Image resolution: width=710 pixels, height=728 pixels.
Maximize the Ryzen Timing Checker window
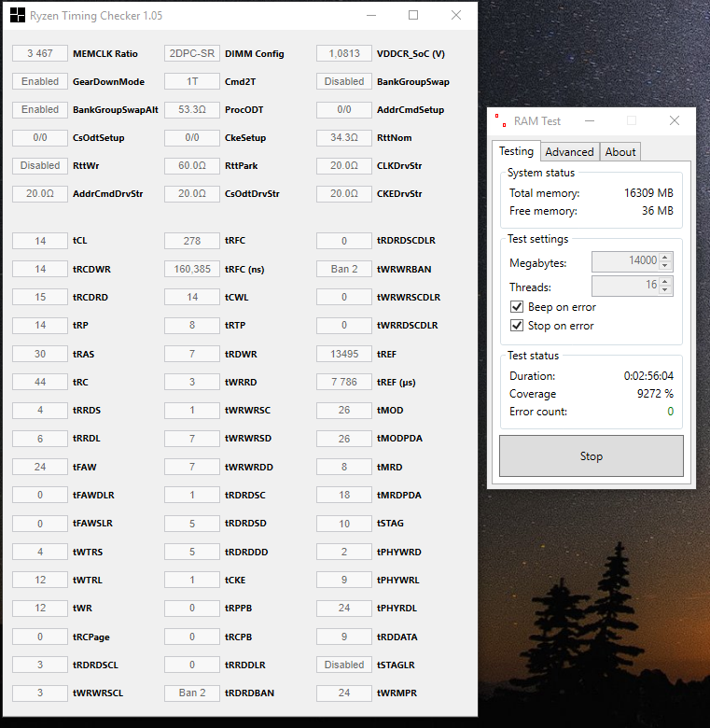(413, 15)
